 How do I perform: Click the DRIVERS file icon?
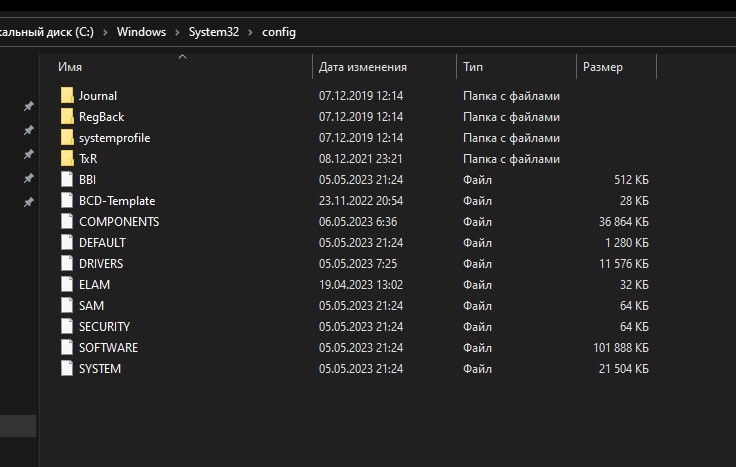67,263
